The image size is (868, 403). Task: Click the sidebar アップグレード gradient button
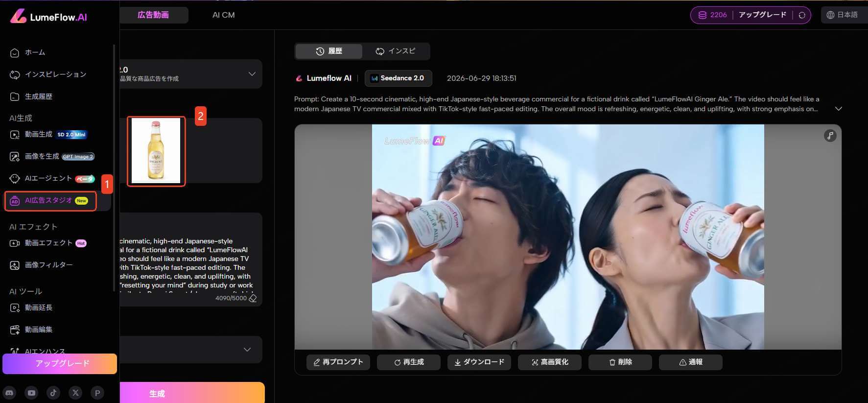pyautogui.click(x=60, y=363)
